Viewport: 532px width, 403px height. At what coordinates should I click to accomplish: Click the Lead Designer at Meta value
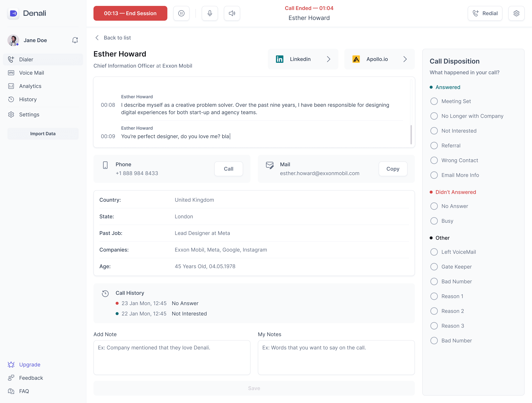pos(202,233)
